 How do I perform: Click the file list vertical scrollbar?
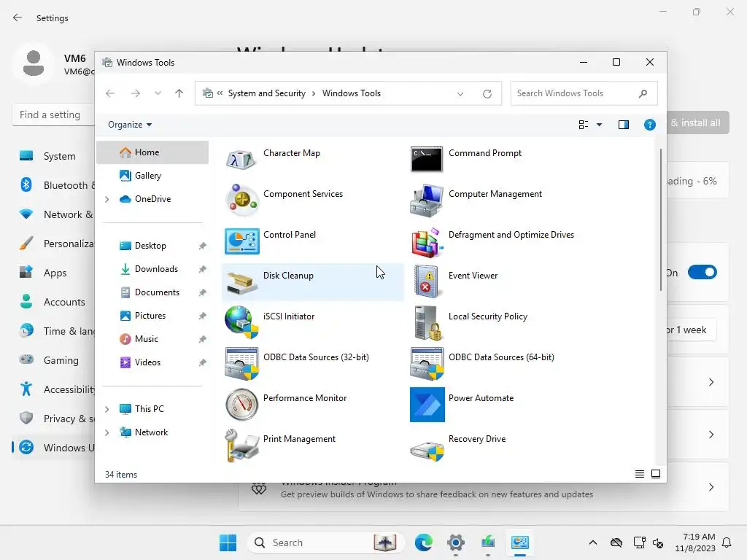(x=661, y=219)
